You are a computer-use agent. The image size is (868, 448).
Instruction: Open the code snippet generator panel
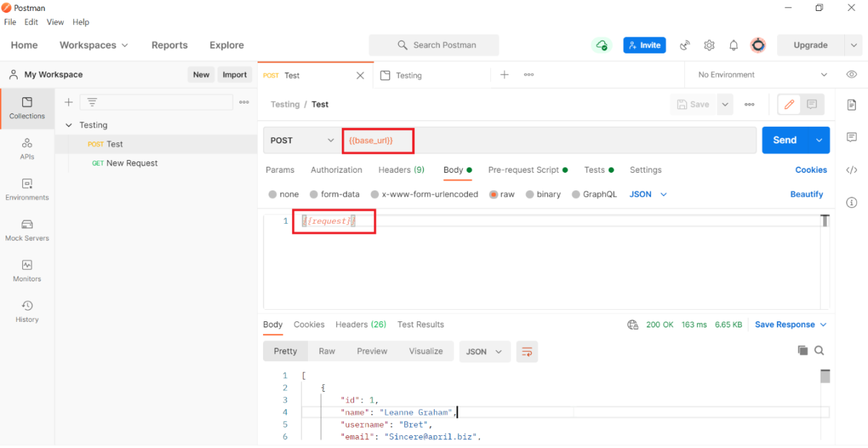[852, 170]
